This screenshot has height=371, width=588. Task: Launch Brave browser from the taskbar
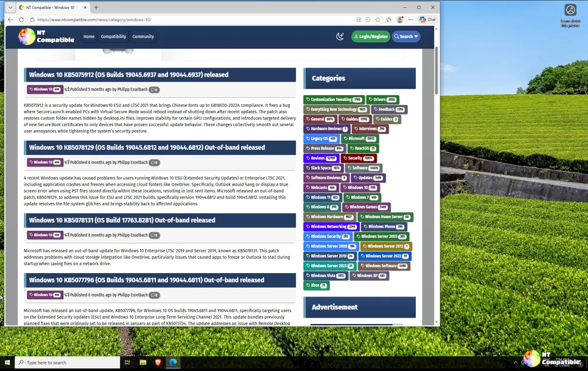(x=158, y=363)
